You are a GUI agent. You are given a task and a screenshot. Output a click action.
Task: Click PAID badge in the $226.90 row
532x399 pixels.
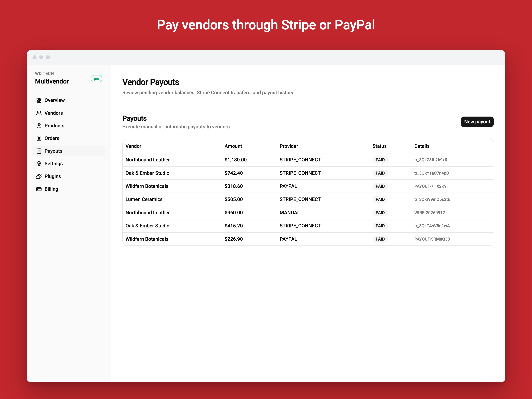[380, 239]
